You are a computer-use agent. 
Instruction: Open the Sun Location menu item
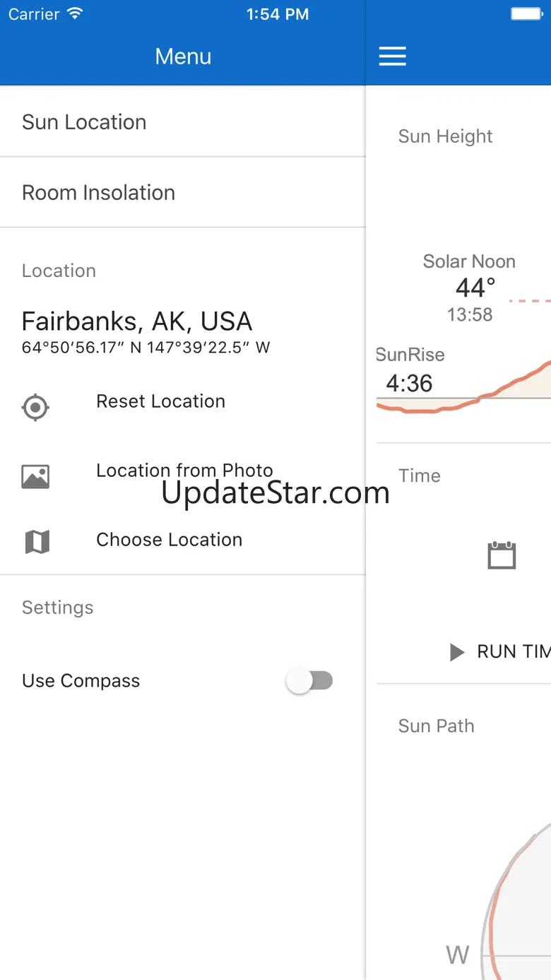coord(84,122)
